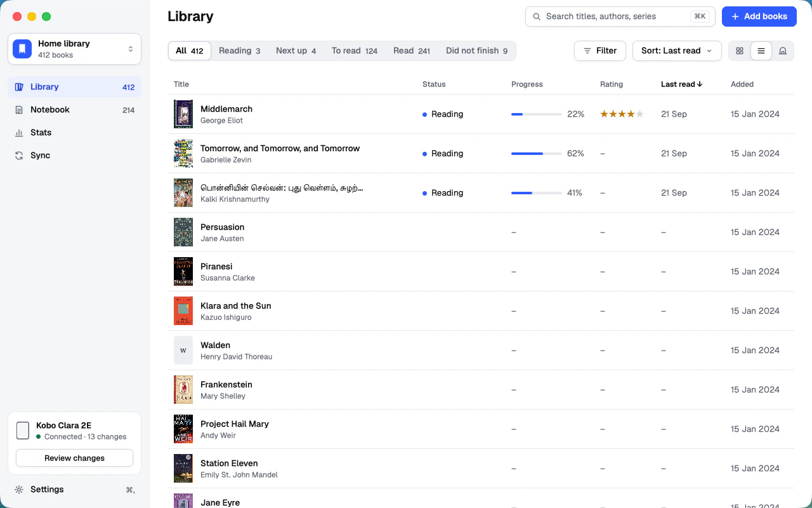This screenshot has height=508, width=812.
Task: Click the magnifier icon in search field
Action: (537, 17)
